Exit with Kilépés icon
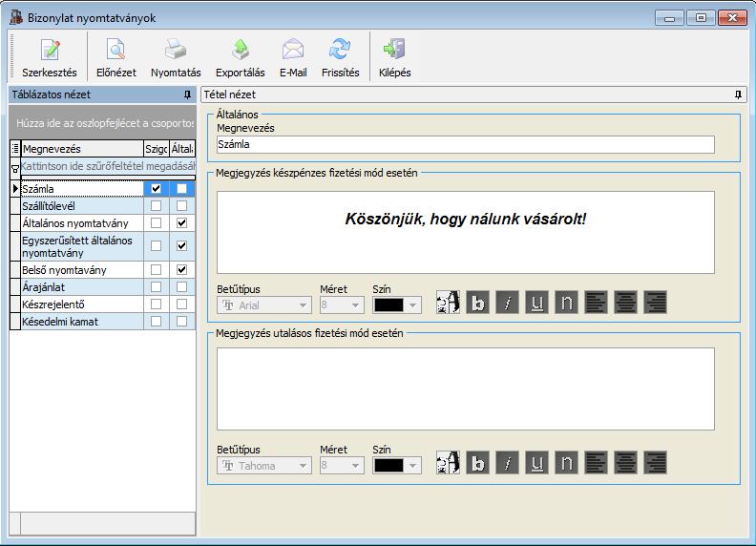This screenshot has height=546, width=756. point(395,58)
